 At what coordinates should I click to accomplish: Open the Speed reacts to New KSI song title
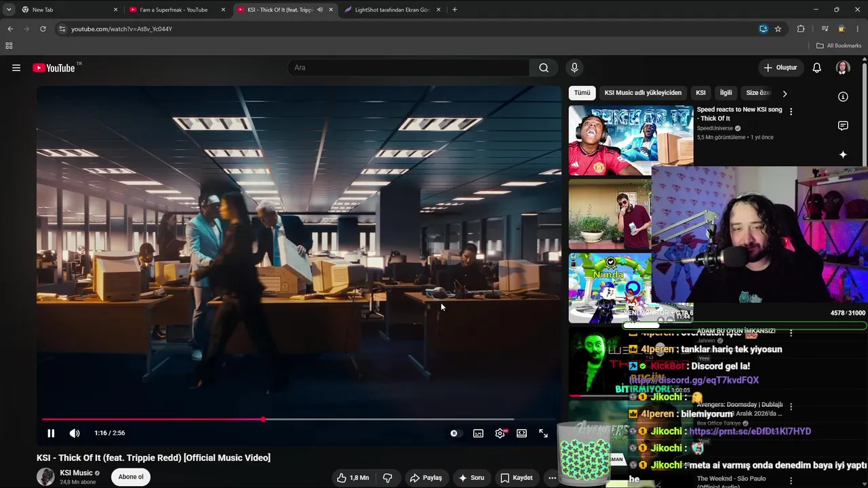click(x=739, y=114)
